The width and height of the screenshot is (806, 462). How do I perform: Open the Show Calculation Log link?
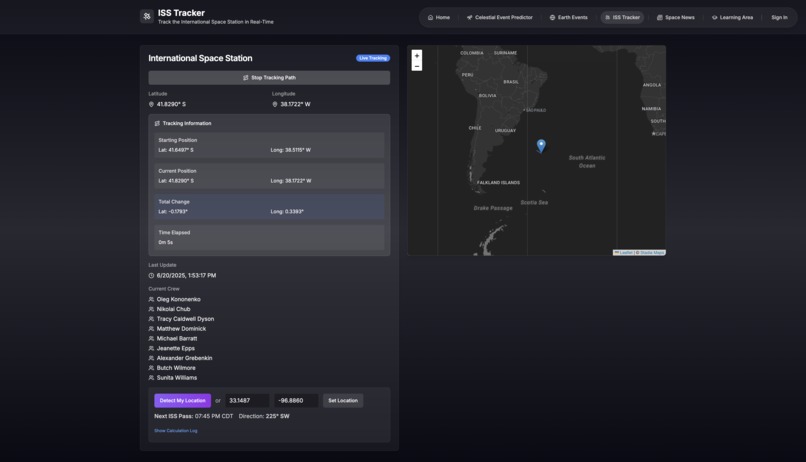176,431
